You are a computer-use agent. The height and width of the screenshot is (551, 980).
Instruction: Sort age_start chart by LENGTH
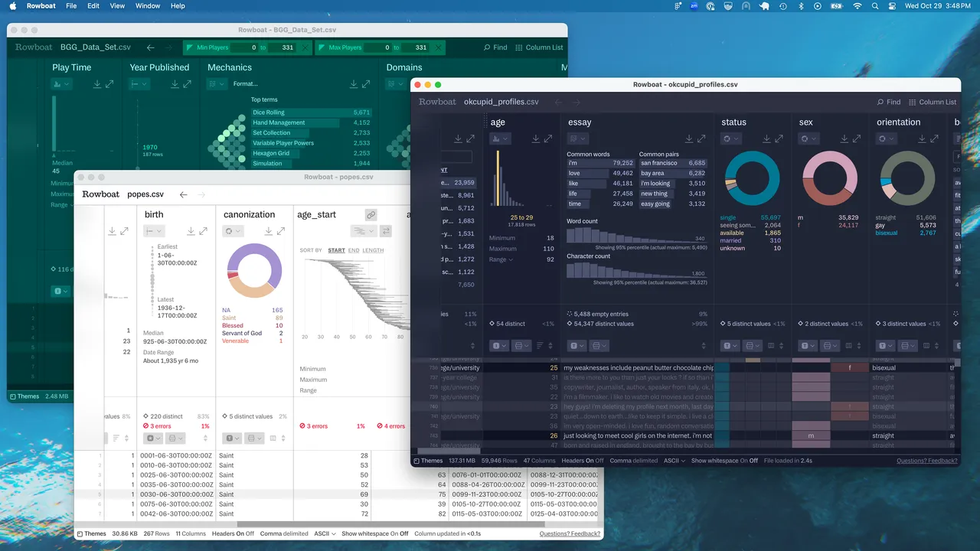[373, 250]
